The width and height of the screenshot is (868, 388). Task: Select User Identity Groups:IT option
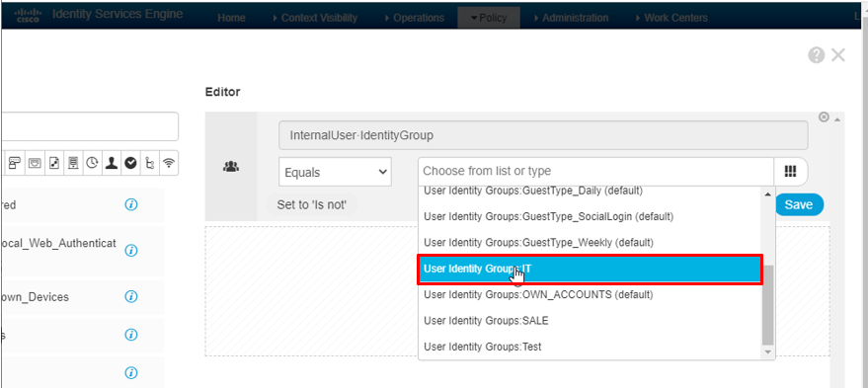pyautogui.click(x=591, y=269)
